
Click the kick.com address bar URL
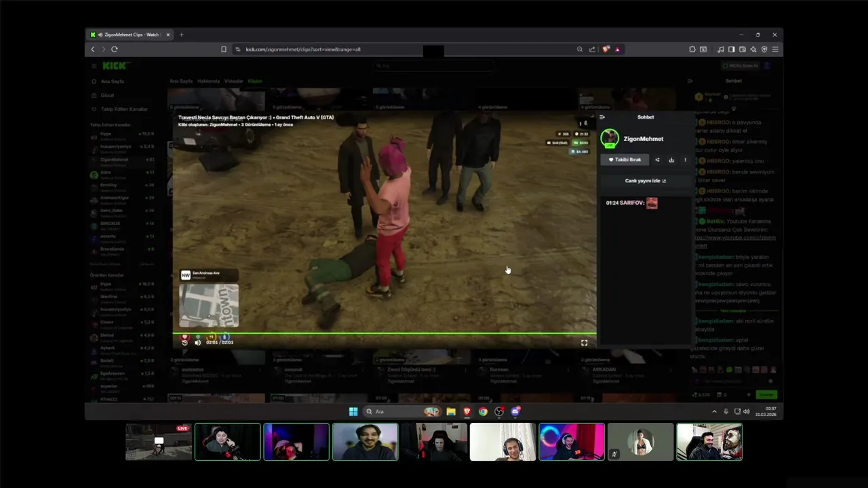point(303,49)
